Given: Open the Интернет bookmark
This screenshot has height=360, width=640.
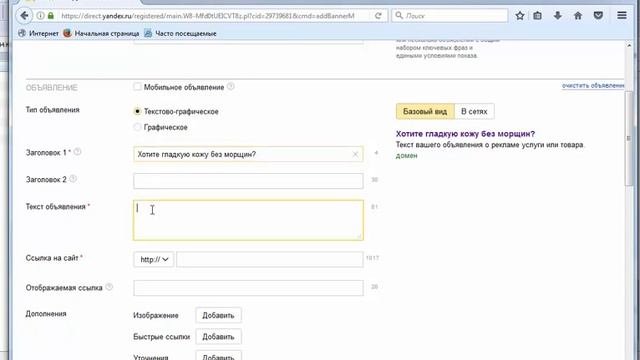Looking at the screenshot, I should point(38,33).
